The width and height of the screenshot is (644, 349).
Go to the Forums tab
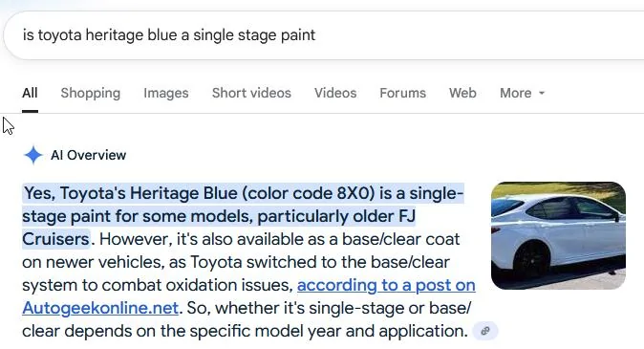[x=402, y=93]
